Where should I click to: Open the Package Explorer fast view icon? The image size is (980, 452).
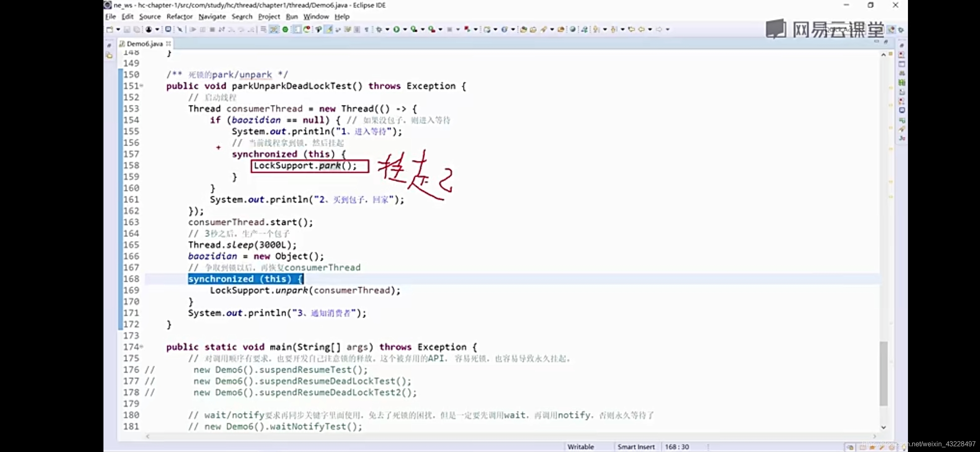(x=109, y=55)
